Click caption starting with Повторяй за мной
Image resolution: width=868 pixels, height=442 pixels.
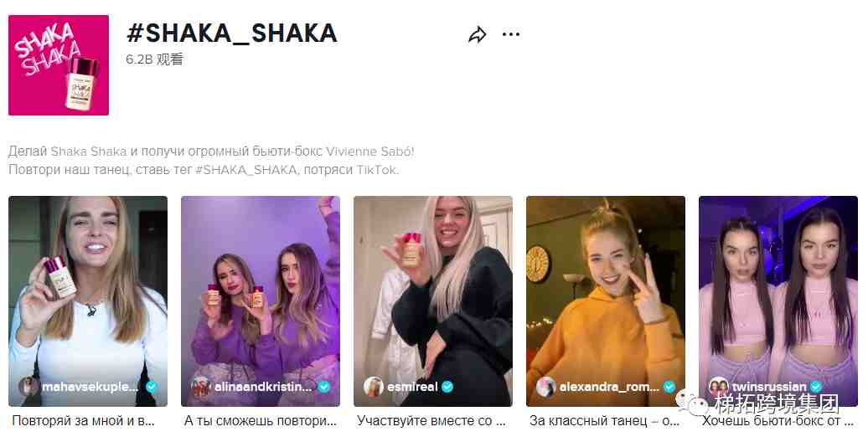(83, 421)
